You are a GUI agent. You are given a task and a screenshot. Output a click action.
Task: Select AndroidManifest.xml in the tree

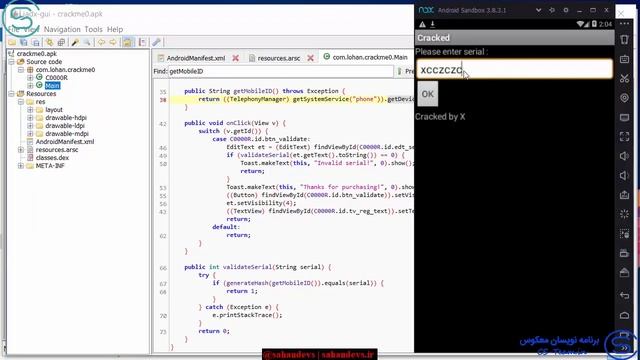pos(64,142)
